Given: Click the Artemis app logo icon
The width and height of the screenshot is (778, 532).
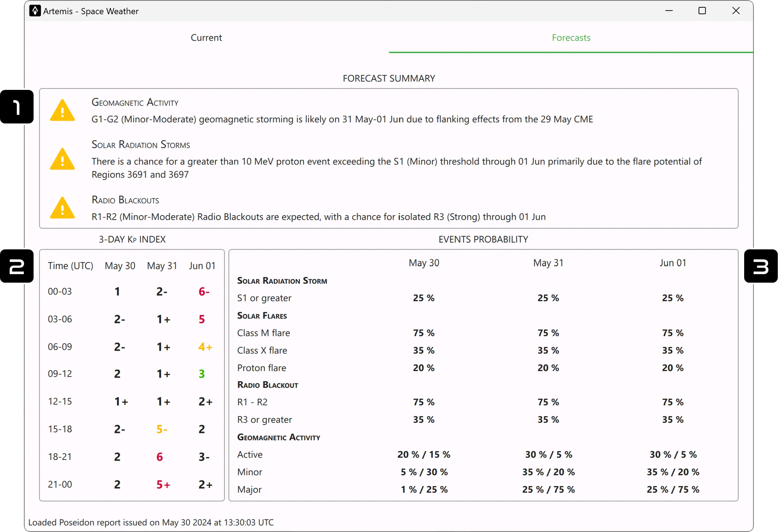Looking at the screenshot, I should pyautogui.click(x=35, y=11).
